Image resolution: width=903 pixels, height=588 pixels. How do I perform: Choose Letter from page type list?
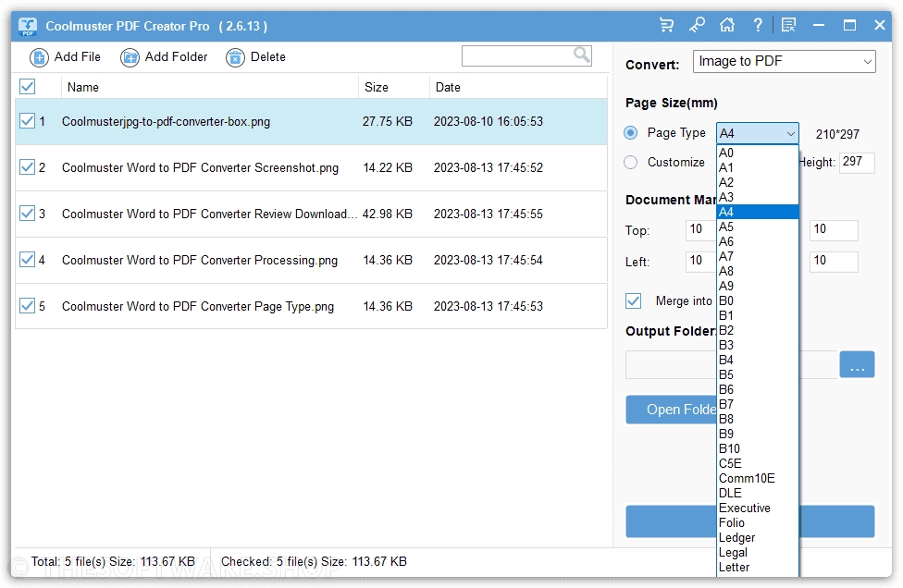[x=758, y=568]
